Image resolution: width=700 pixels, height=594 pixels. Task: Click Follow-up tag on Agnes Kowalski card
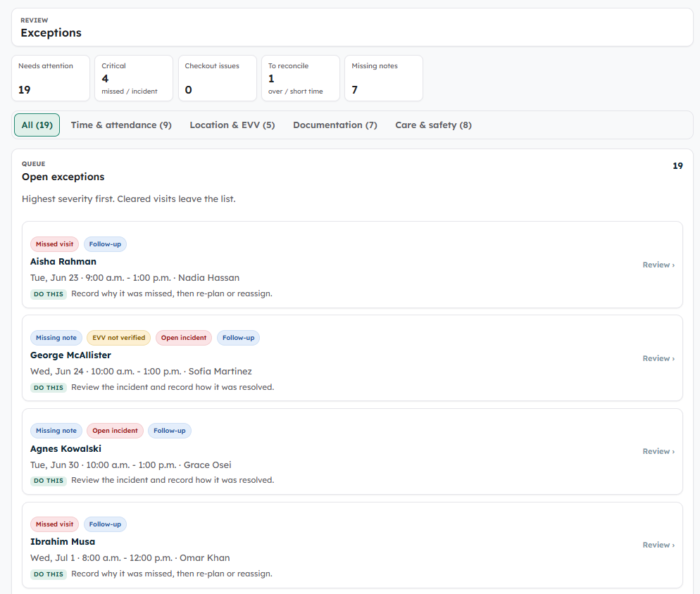(170, 431)
